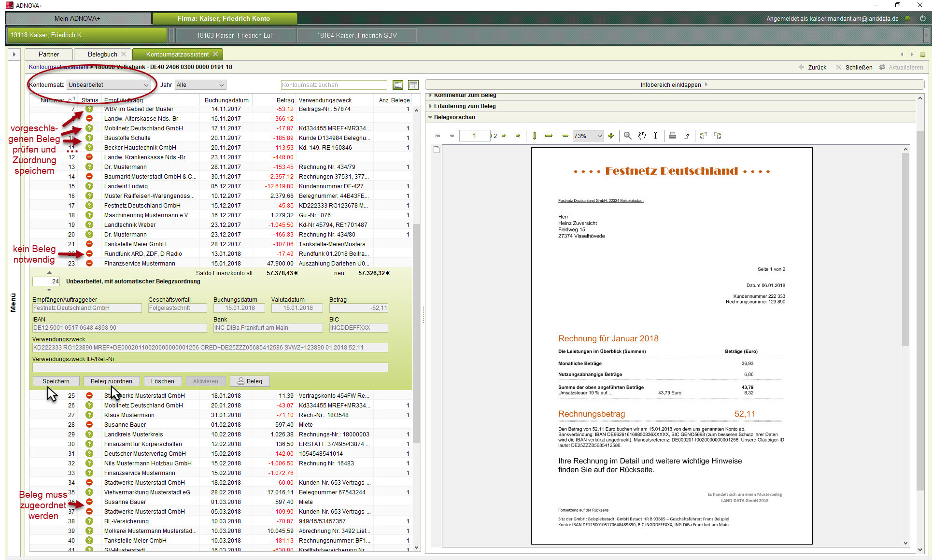Select row Finanzamt für Körperschaften
This screenshot has height=560, width=932.
pos(221,444)
